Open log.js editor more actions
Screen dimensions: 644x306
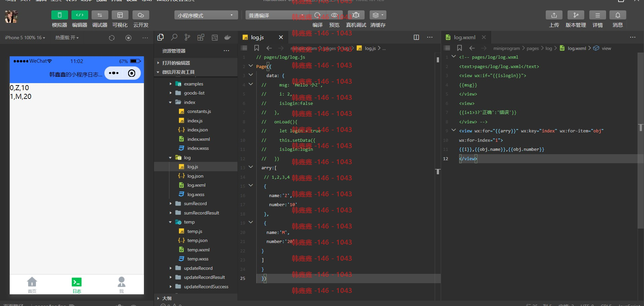(430, 38)
